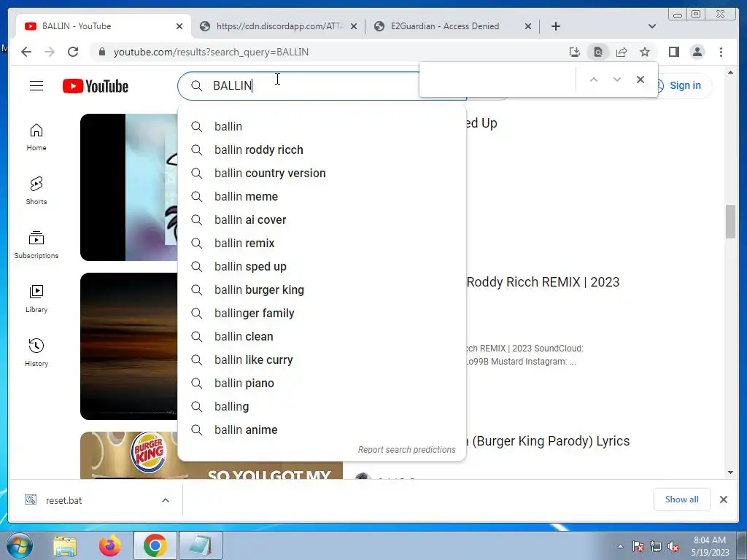747x560 pixels.
Task: Open the YouTube hamburger guide menu
Action: (x=36, y=86)
